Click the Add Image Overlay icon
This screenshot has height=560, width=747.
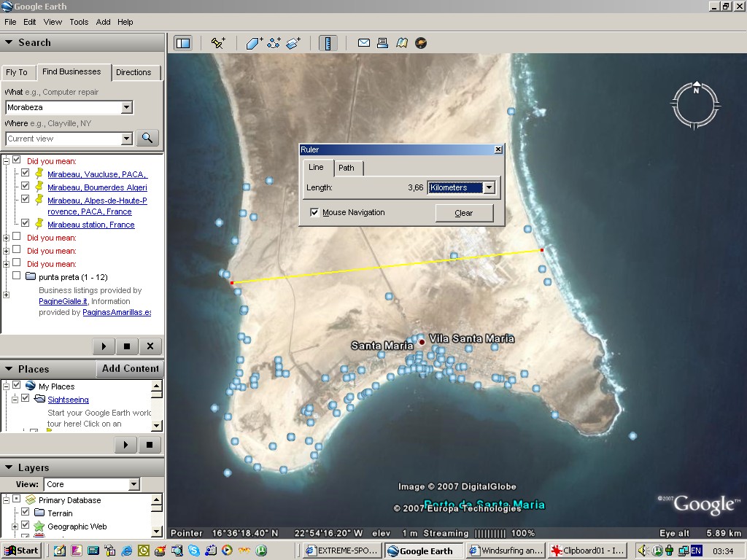click(x=293, y=43)
